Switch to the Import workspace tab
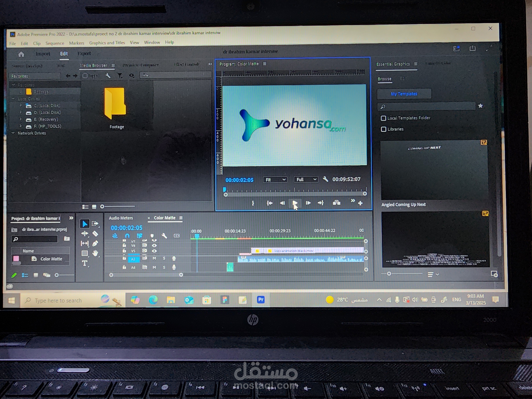 click(43, 54)
